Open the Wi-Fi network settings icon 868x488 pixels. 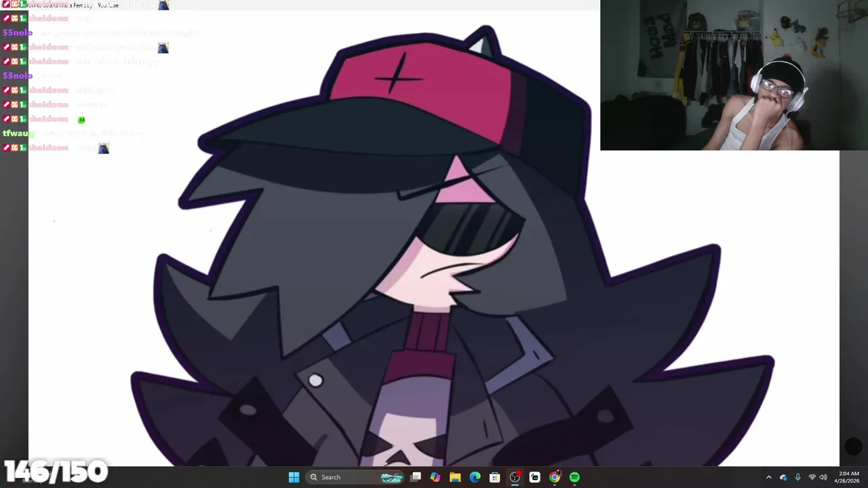(x=812, y=477)
